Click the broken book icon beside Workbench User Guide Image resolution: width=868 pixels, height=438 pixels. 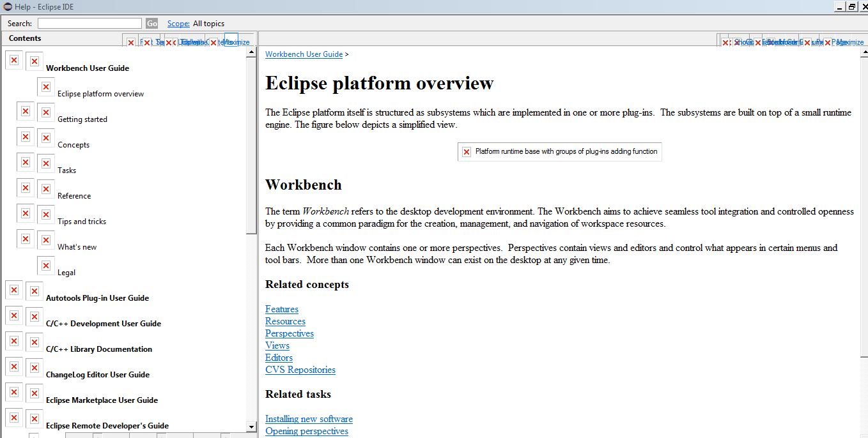point(35,61)
